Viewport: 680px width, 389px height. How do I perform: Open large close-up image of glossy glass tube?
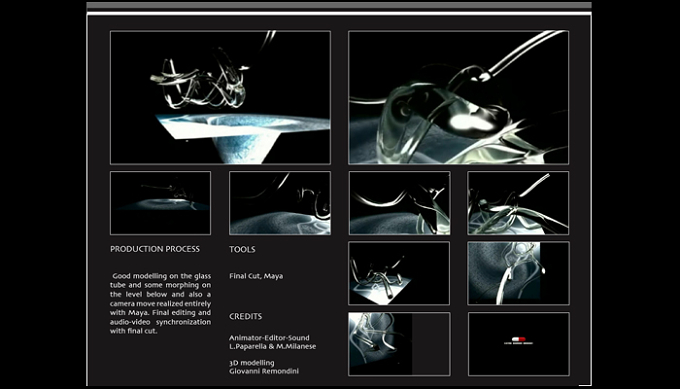click(458, 98)
